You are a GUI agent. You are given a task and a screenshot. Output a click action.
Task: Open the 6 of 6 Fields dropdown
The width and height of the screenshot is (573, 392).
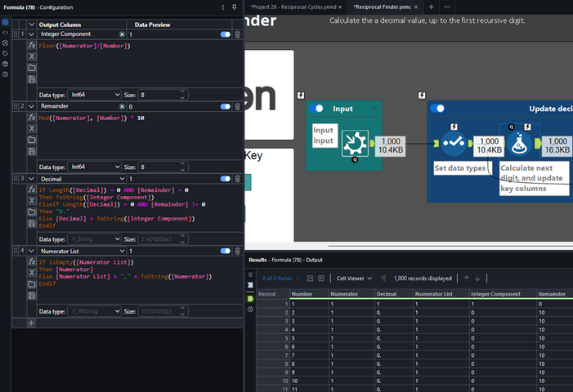[280, 278]
